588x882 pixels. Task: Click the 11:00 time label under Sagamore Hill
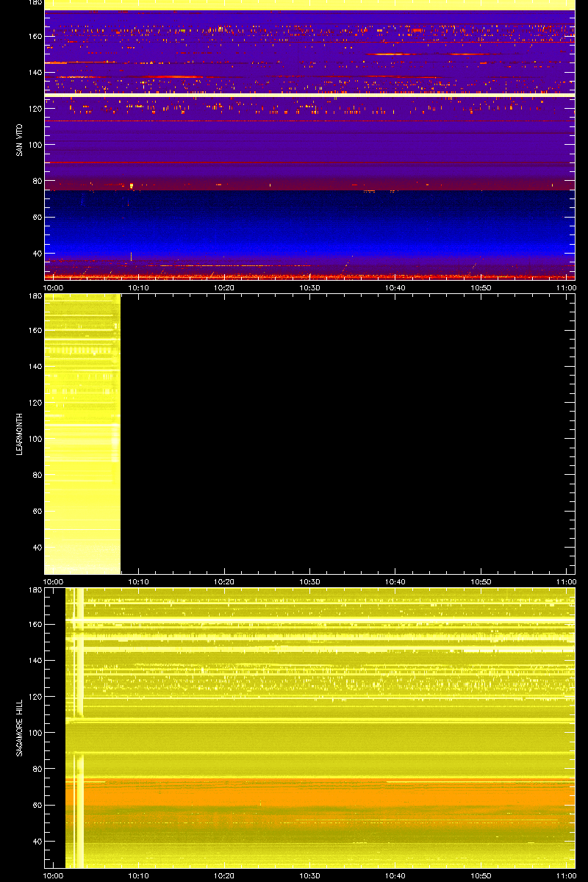[566, 876]
